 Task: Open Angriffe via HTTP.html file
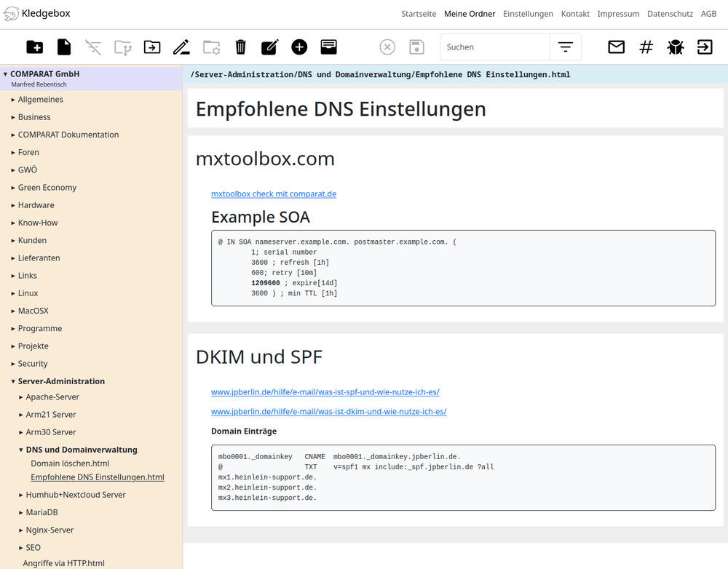(63, 563)
